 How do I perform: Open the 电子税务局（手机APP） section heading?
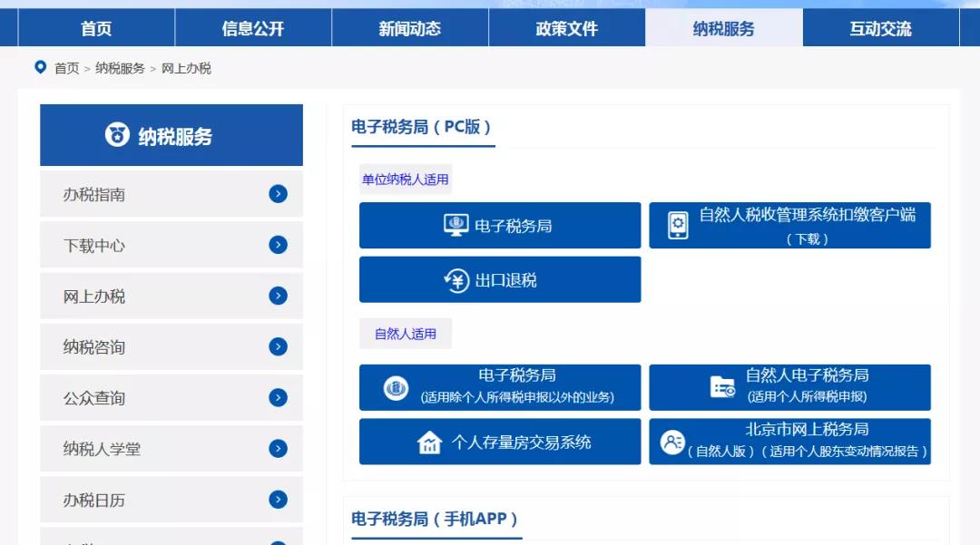pyautogui.click(x=436, y=520)
